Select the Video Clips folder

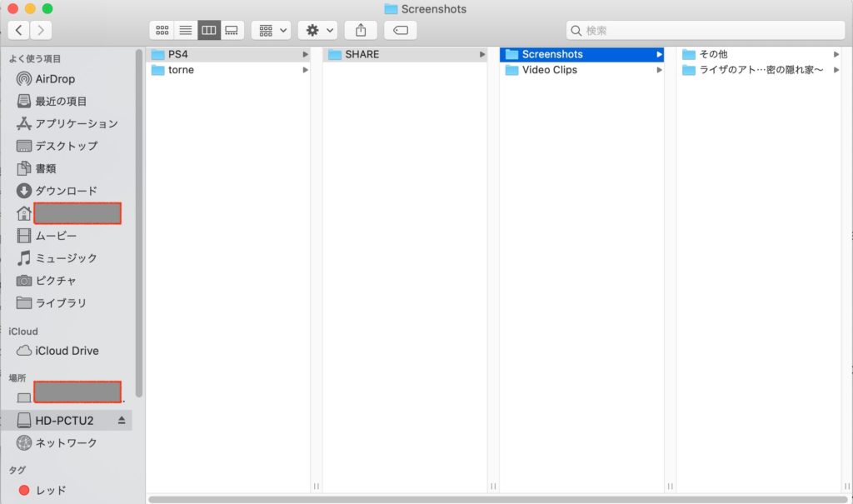click(549, 70)
